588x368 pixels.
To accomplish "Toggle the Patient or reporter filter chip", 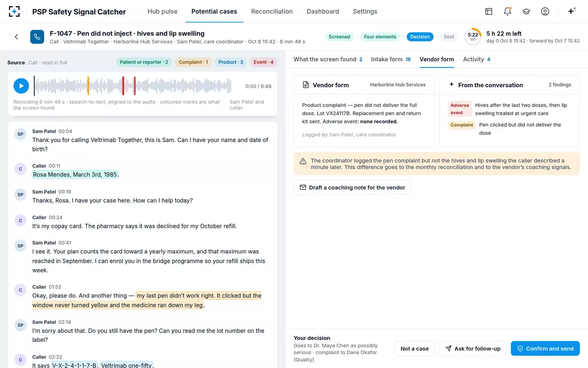I will pos(144,62).
